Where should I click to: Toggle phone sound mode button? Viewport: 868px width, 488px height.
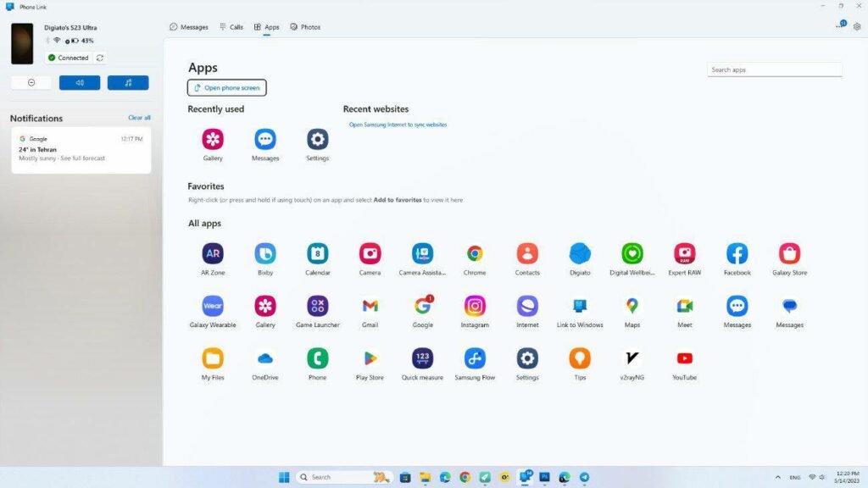80,82
